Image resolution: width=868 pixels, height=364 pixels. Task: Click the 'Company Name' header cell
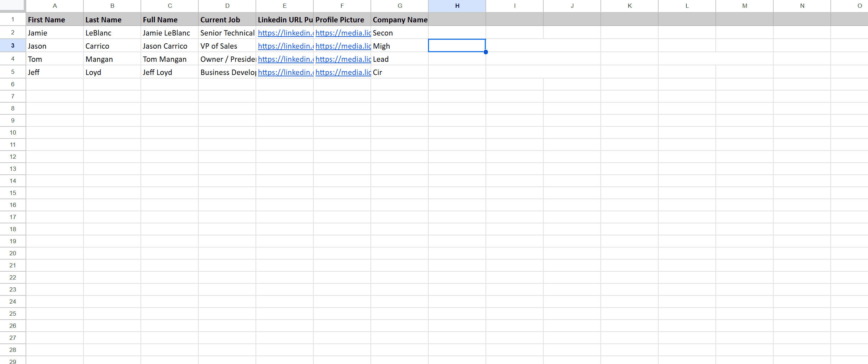click(x=400, y=20)
